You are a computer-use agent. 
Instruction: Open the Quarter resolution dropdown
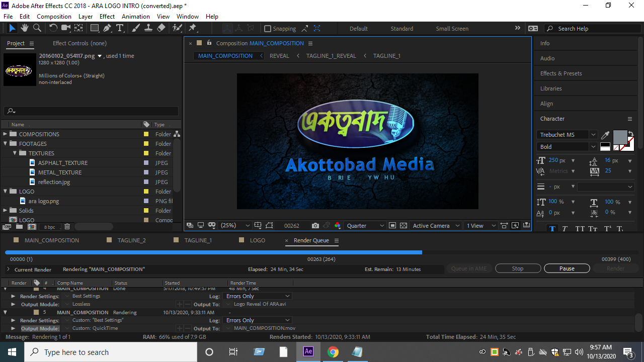click(x=366, y=226)
